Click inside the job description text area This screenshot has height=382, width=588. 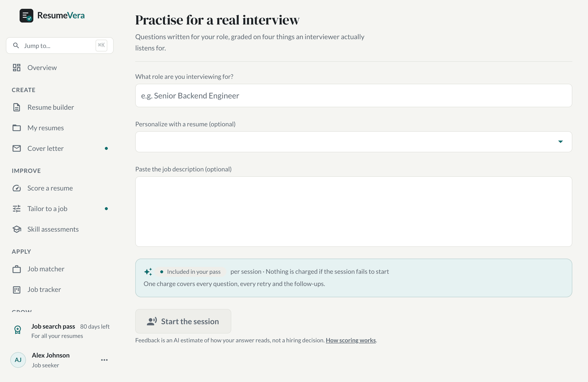[354, 212]
